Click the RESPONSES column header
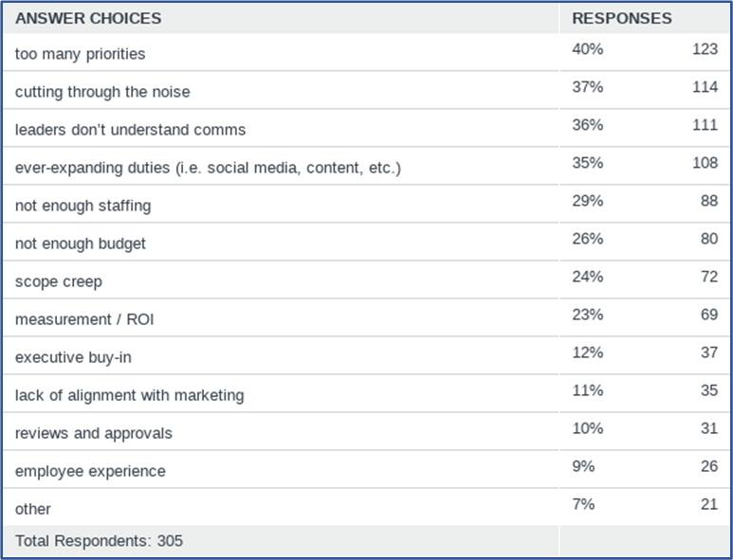The height and width of the screenshot is (560, 733). [622, 18]
